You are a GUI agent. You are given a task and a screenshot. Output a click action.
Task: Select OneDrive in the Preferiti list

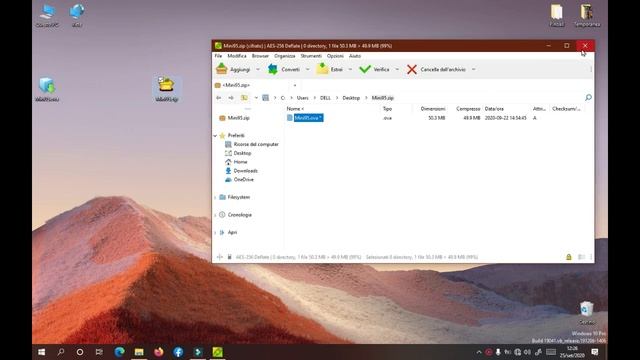point(243,180)
